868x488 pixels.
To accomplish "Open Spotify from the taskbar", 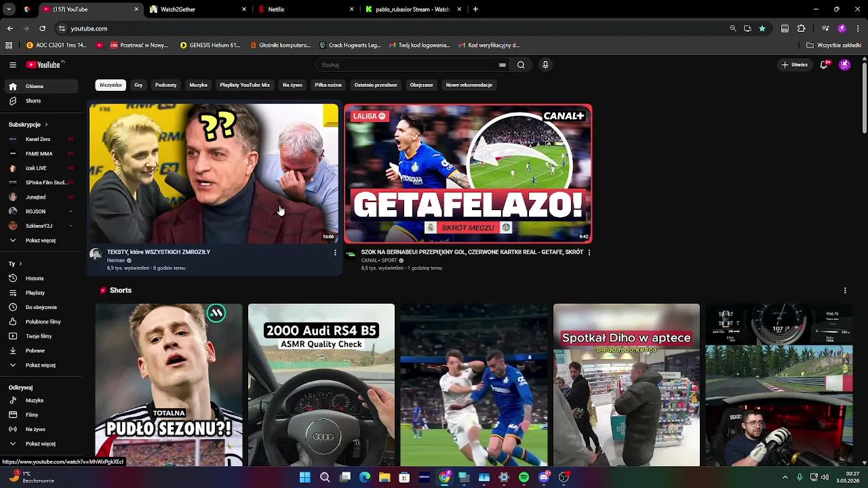I will pyautogui.click(x=524, y=477).
